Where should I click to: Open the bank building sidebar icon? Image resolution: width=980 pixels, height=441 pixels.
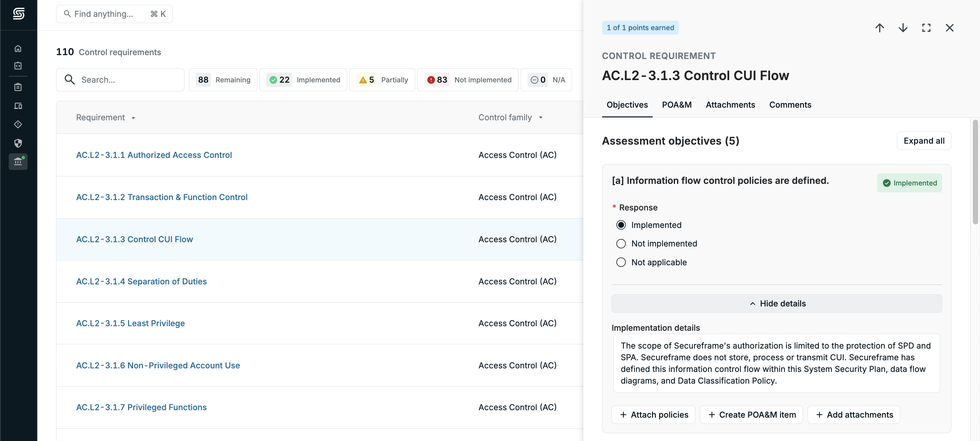coord(18,162)
